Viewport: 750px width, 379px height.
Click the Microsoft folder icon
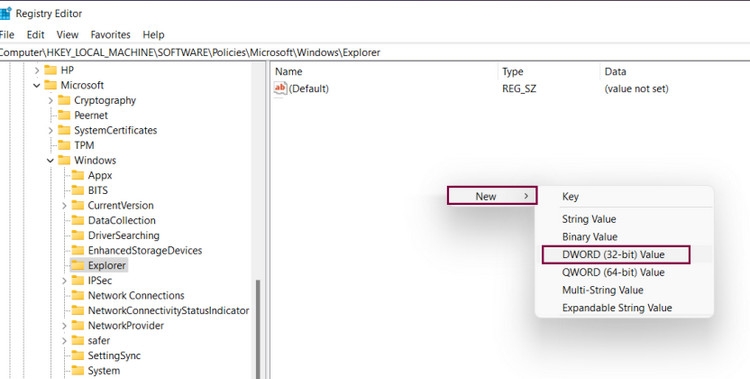coord(50,85)
